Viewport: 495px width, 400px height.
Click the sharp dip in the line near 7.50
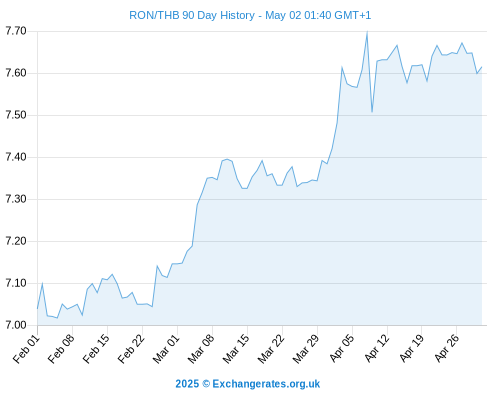[x=372, y=111]
